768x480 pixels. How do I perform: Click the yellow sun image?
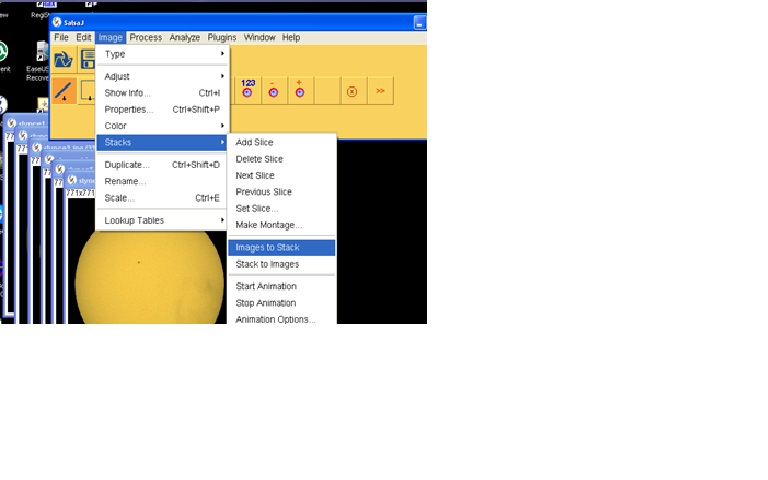tap(150, 280)
